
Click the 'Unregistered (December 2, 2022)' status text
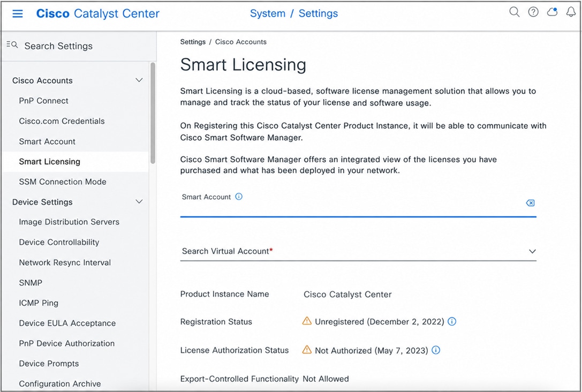pyautogui.click(x=379, y=322)
